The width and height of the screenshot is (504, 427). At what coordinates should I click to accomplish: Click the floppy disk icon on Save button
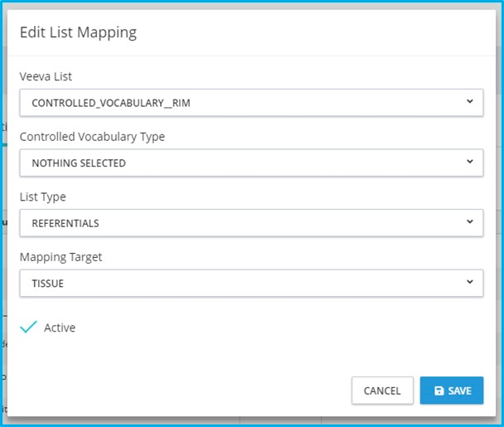tap(439, 391)
